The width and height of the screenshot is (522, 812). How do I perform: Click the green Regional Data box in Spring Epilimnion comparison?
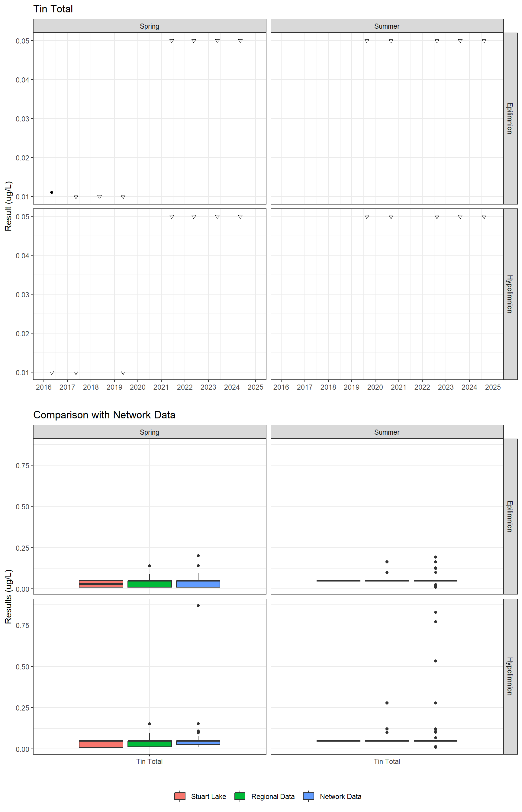150,584
